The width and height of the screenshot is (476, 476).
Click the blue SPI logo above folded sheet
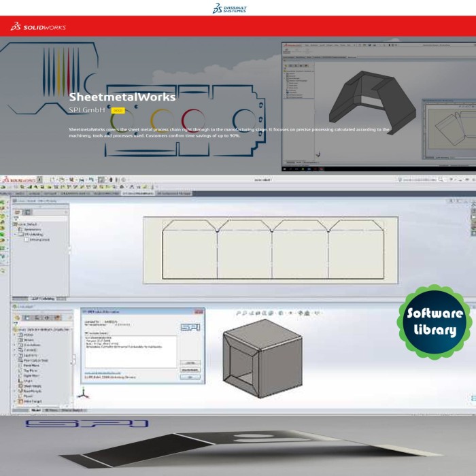87,423
